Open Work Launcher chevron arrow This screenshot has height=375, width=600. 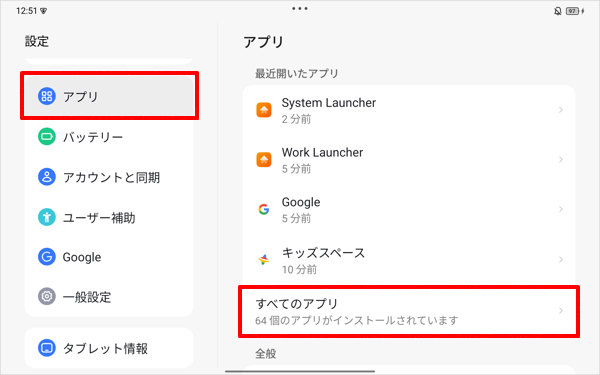[561, 160]
